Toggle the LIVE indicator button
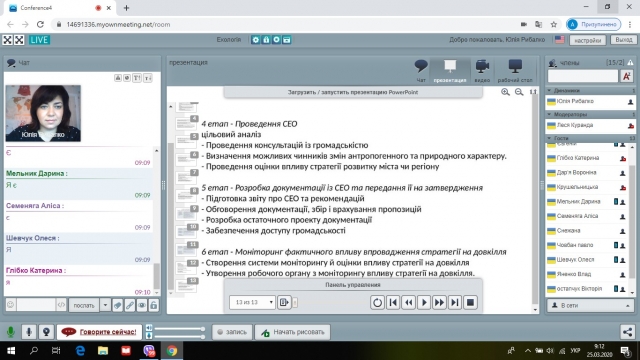 [39, 40]
